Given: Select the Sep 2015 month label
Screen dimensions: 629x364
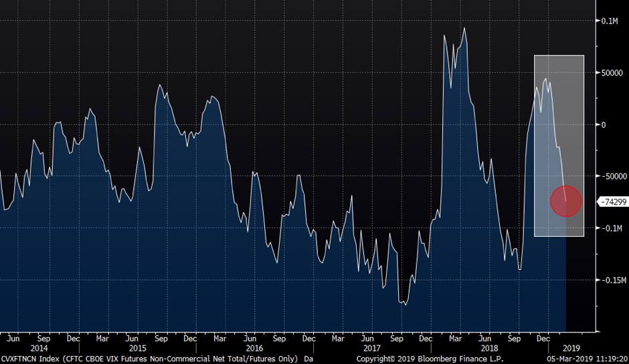Looking at the screenshot, I should [161, 339].
